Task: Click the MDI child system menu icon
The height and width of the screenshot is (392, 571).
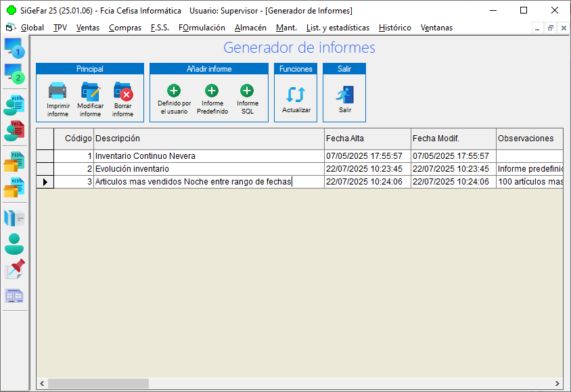Action: tap(11, 27)
